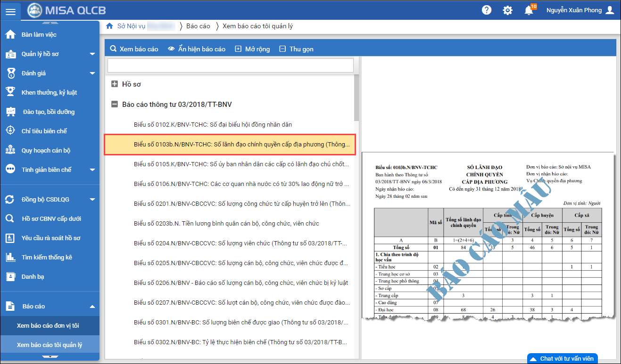Expand Đồng bộ CSDLQG submenu arrow
The image size is (621, 364).
(92, 200)
